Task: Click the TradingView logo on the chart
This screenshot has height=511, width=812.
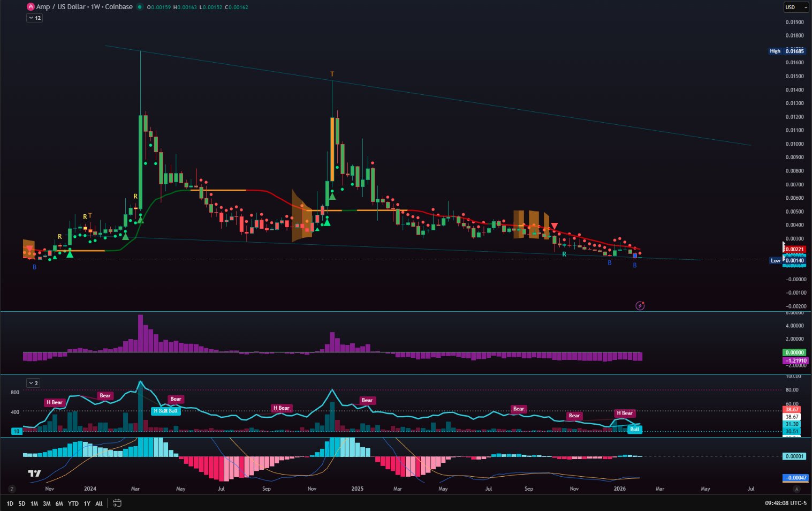Action: click(x=34, y=474)
